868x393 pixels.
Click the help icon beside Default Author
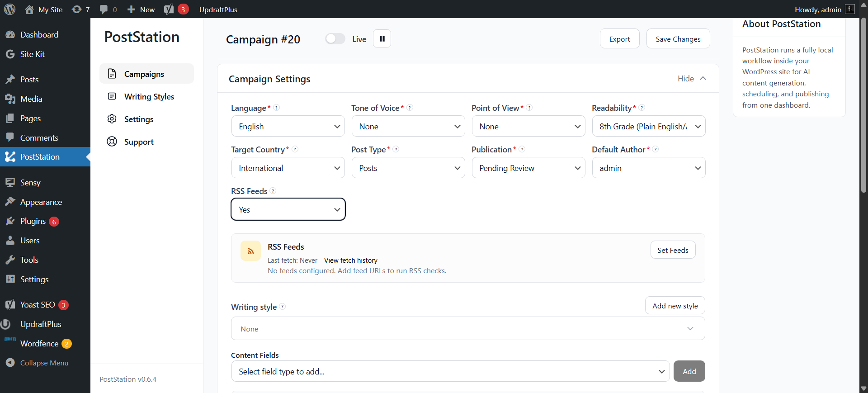[x=656, y=149]
